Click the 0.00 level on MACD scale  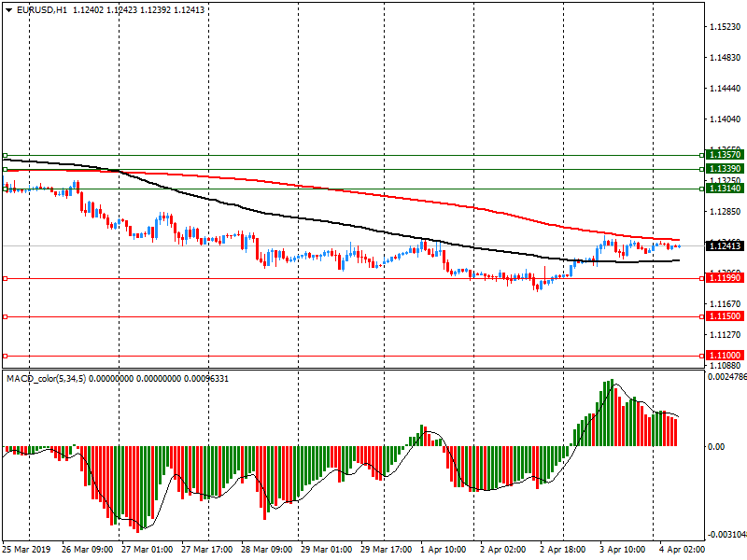714,447
